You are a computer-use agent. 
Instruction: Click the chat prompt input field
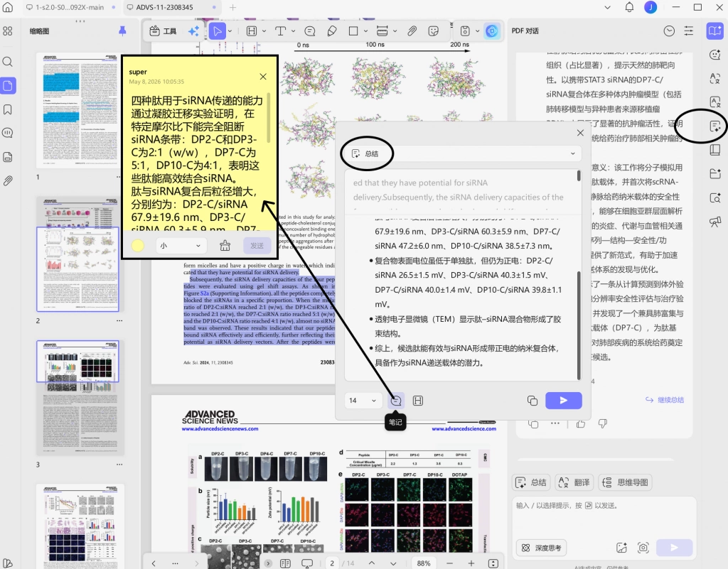tap(604, 516)
